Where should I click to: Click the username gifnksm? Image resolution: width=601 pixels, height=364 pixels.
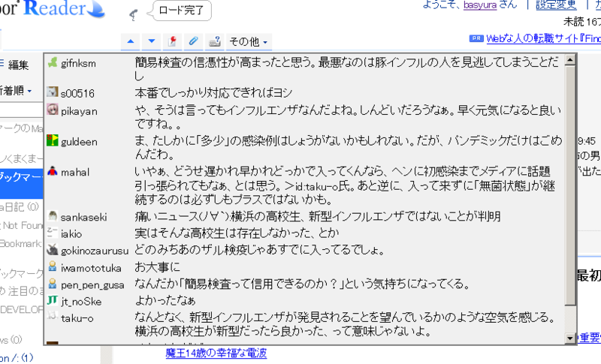[x=78, y=63]
